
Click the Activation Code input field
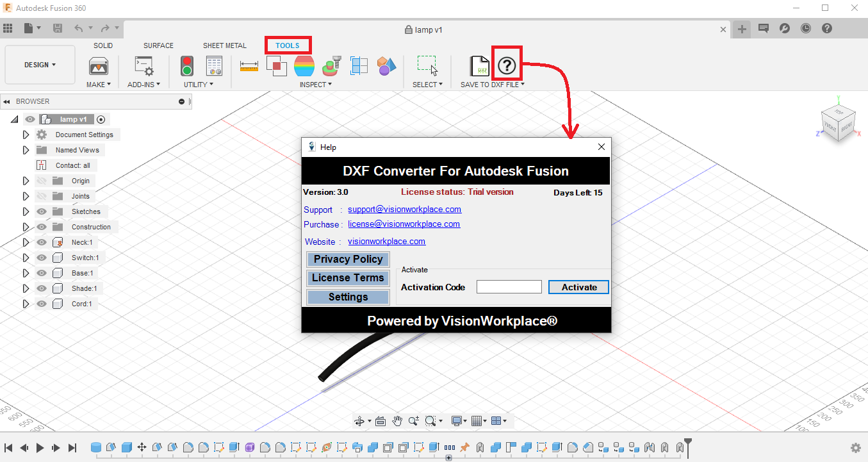pos(509,287)
